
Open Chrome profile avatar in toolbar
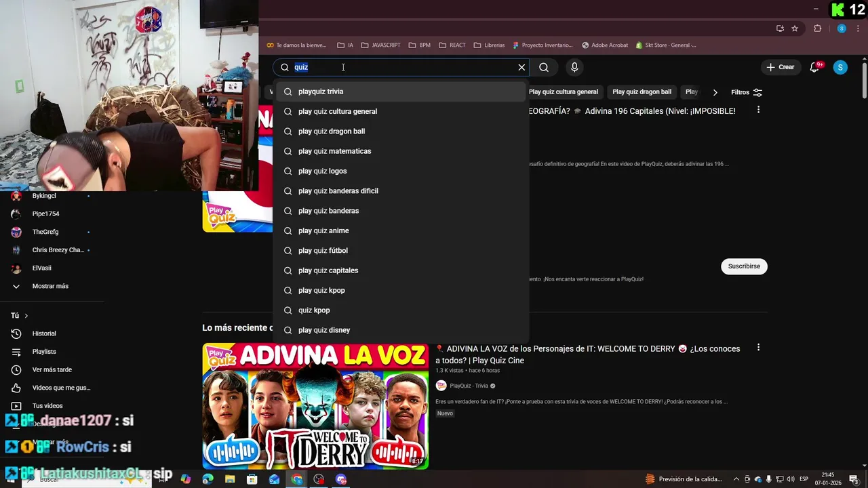pyautogui.click(x=842, y=28)
